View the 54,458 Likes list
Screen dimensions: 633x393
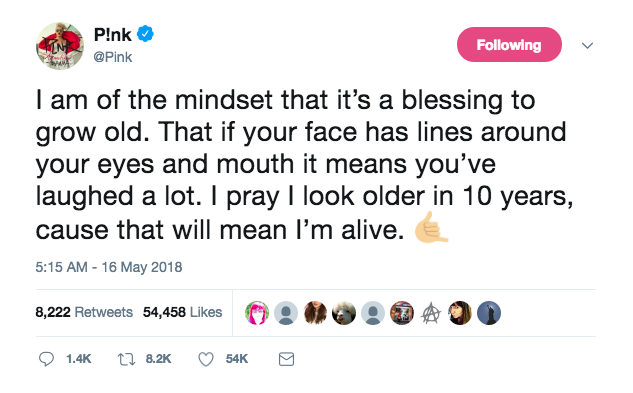tap(182, 312)
